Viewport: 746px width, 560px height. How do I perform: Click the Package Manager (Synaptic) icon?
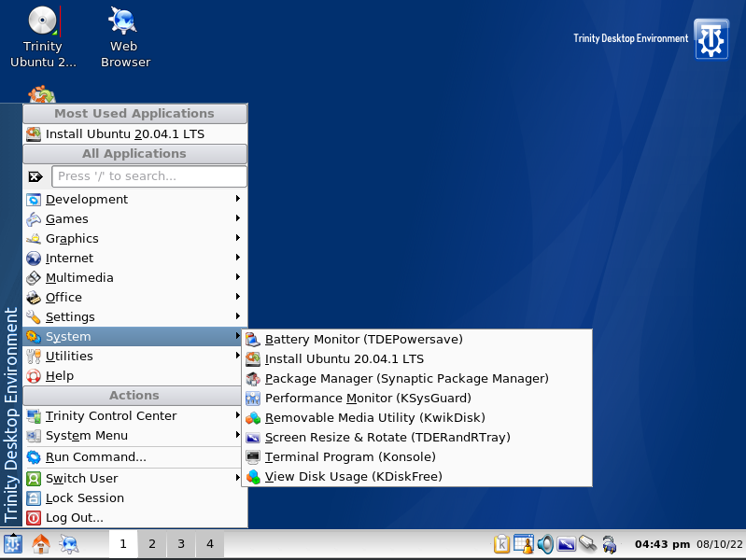tap(253, 379)
